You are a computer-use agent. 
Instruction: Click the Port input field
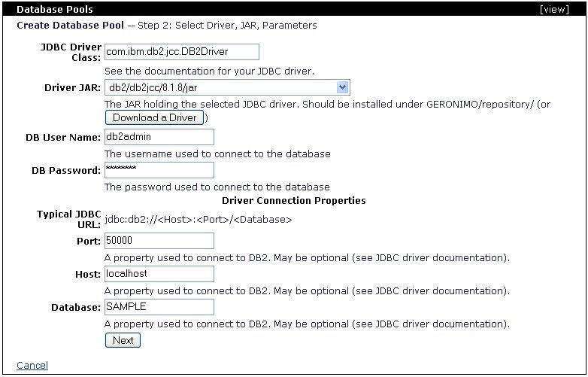pyautogui.click(x=159, y=241)
